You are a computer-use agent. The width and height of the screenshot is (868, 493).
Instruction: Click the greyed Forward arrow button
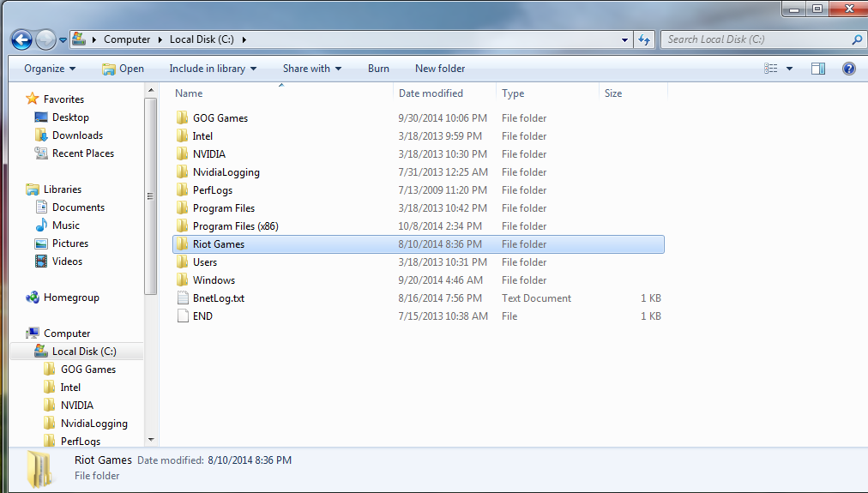point(45,39)
